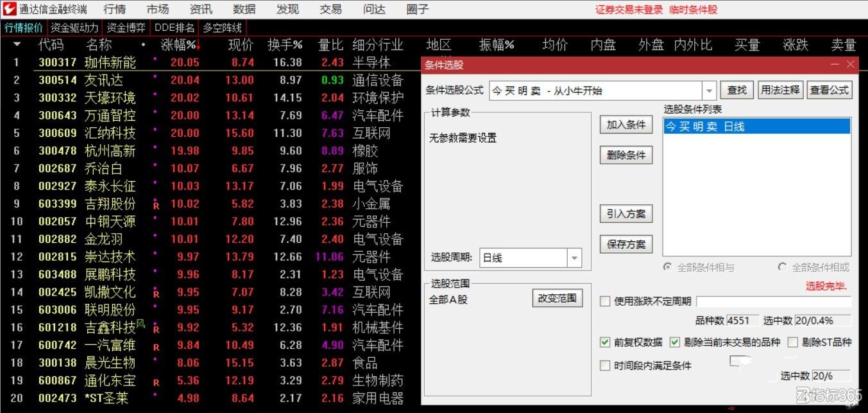Open the 交易 menu

point(330,10)
